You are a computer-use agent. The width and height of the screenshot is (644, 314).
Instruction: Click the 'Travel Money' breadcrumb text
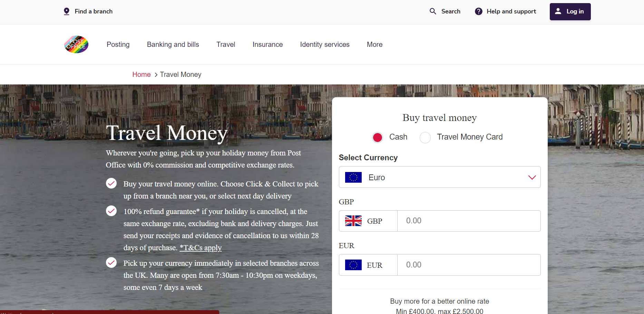click(180, 74)
